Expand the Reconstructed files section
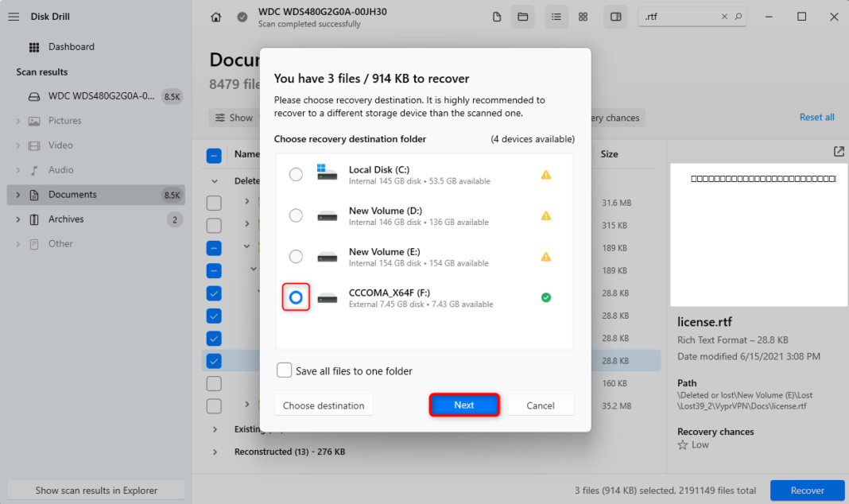This screenshot has height=504, width=849. 213,452
